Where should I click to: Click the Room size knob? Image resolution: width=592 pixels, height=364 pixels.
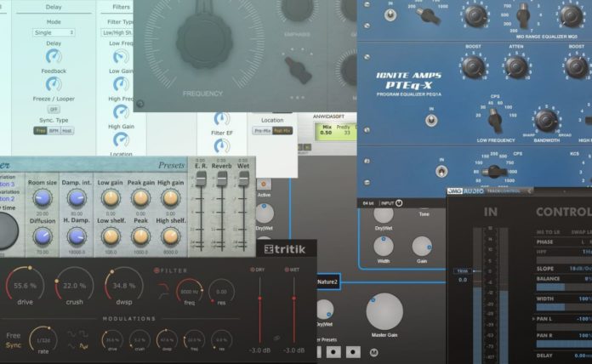(x=42, y=198)
